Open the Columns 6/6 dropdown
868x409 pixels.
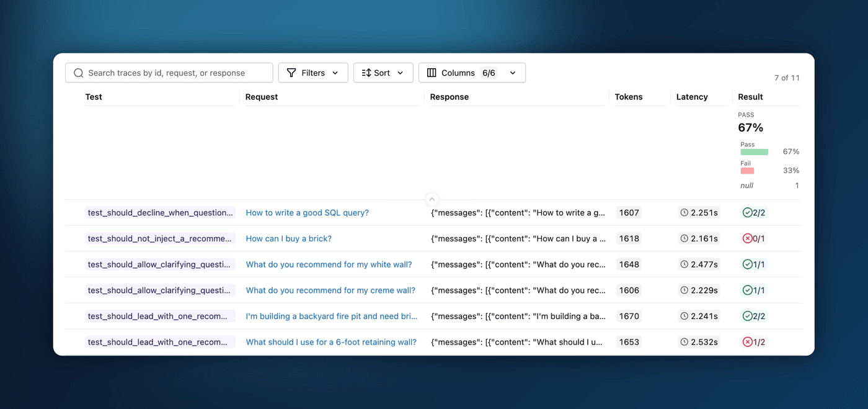[472, 73]
